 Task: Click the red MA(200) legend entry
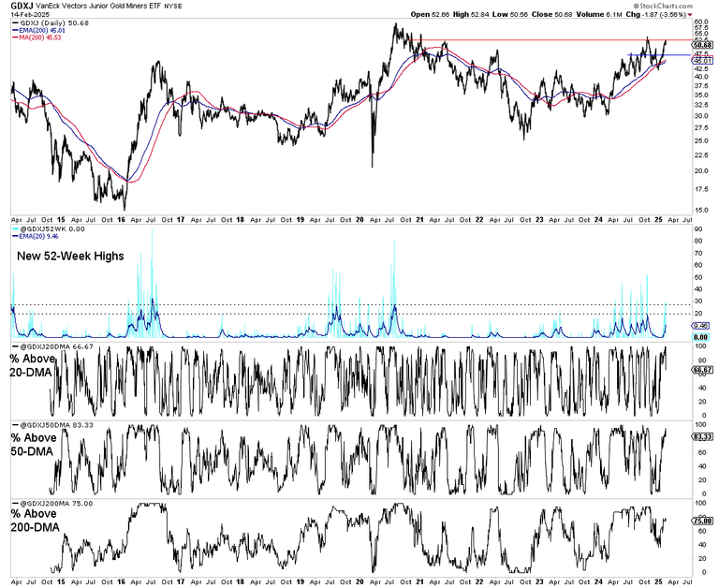point(49,37)
